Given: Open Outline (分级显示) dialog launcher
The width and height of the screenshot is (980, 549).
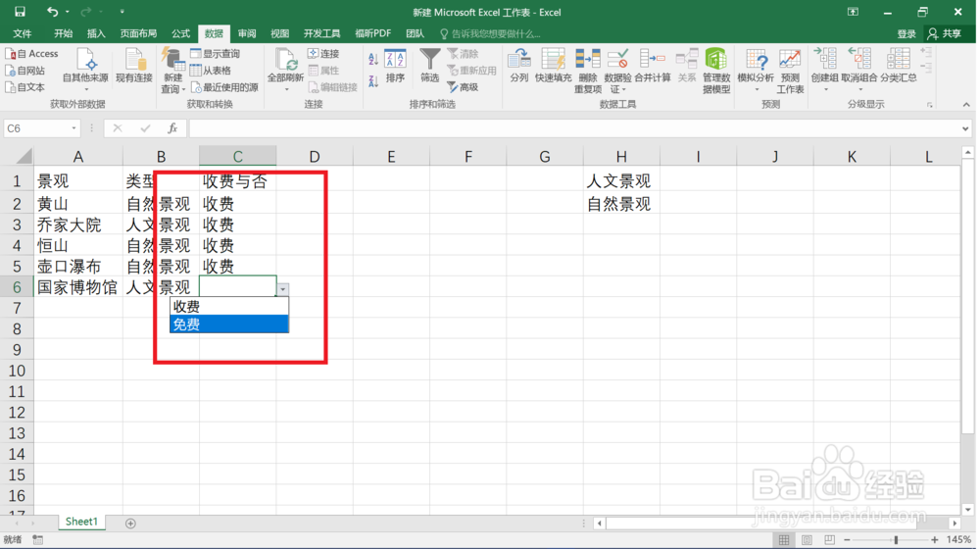Looking at the screenshot, I should (x=930, y=105).
